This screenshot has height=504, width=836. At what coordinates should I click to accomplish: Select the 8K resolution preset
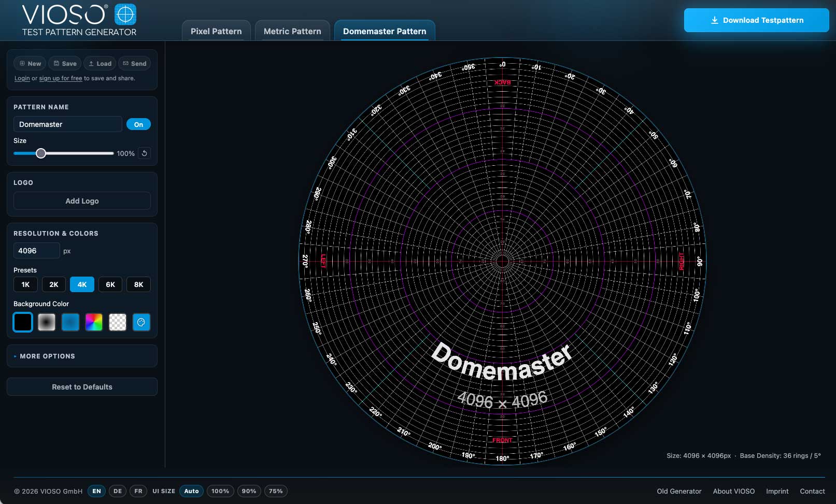tap(138, 284)
